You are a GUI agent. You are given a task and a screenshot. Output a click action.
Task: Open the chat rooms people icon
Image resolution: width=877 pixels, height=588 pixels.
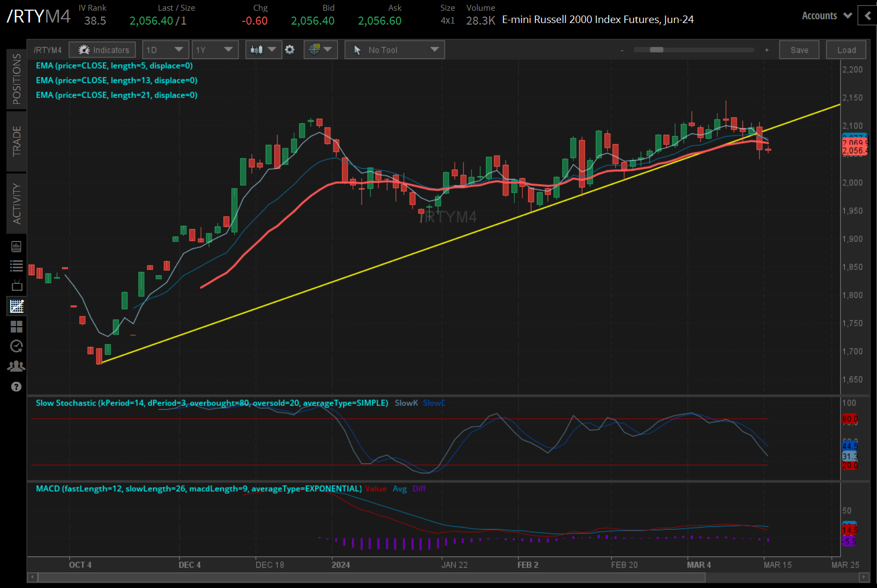pos(16,365)
